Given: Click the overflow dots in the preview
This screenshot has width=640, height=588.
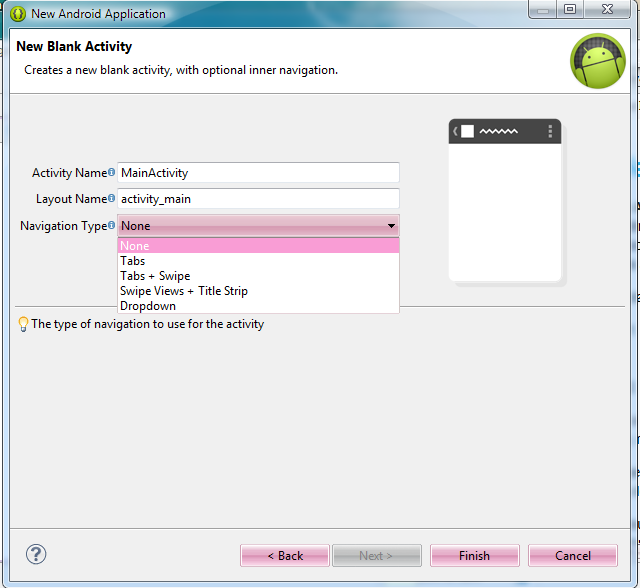Looking at the screenshot, I should (550, 131).
